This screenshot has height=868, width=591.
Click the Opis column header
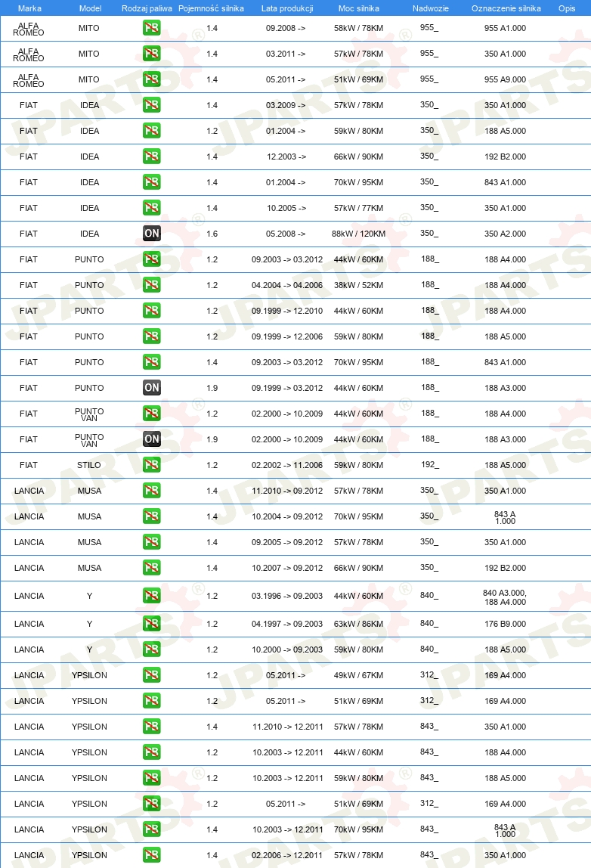[x=567, y=8]
